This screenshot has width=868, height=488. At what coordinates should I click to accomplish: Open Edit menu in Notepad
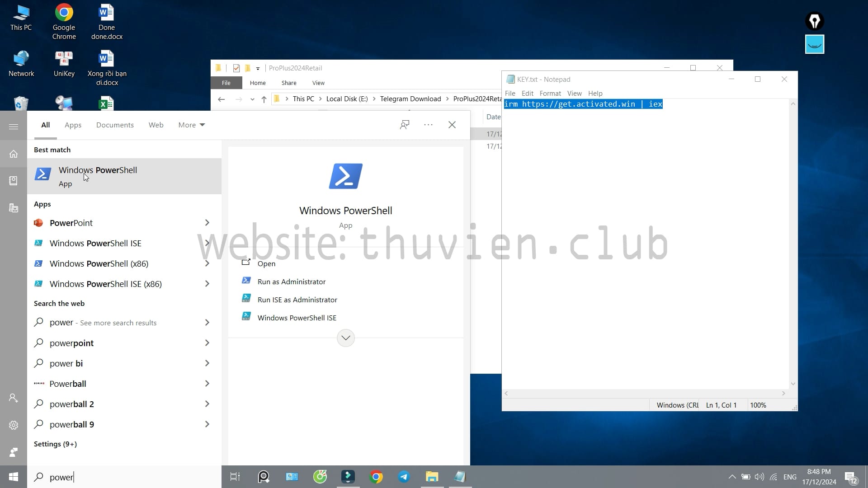click(528, 93)
